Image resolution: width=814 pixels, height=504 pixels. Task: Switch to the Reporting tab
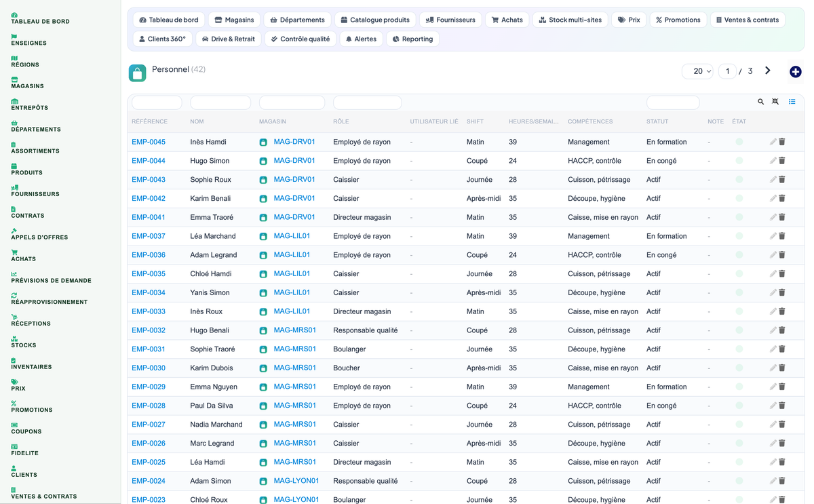(412, 39)
